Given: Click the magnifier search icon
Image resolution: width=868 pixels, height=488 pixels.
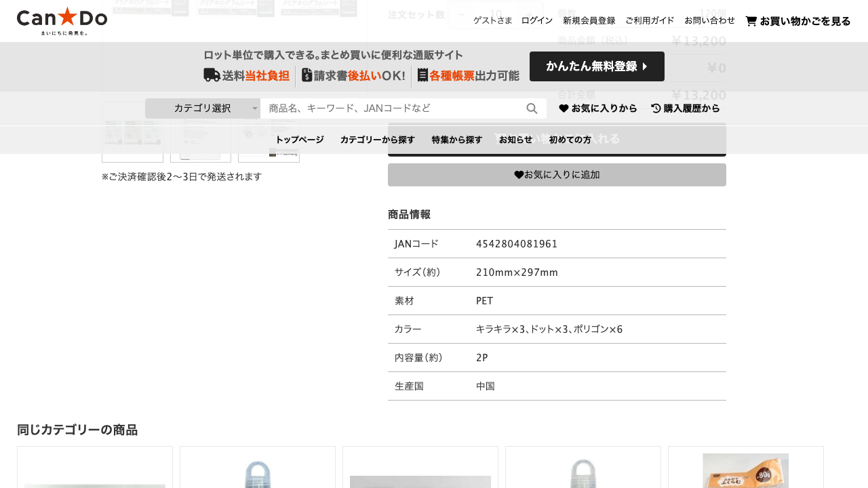Looking at the screenshot, I should tap(532, 108).
